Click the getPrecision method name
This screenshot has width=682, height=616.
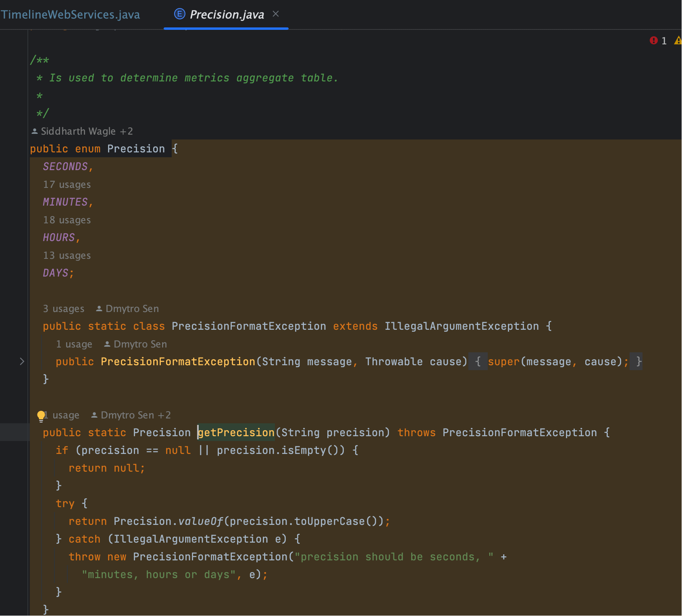(236, 433)
